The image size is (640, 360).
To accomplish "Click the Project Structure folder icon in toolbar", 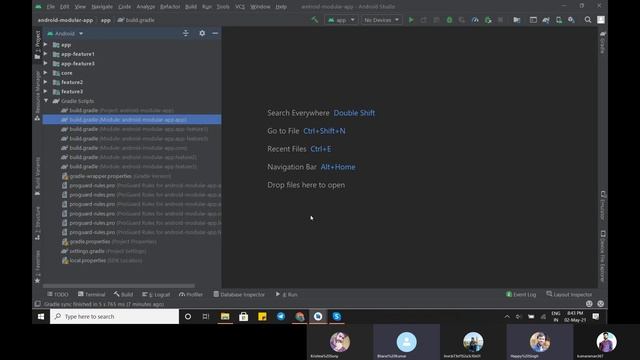I will [x=517, y=20].
